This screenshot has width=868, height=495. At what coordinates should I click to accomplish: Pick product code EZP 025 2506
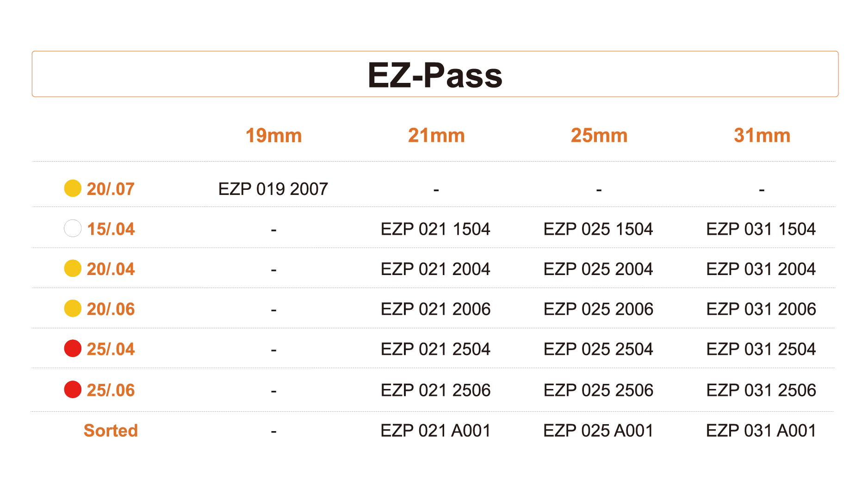point(598,390)
